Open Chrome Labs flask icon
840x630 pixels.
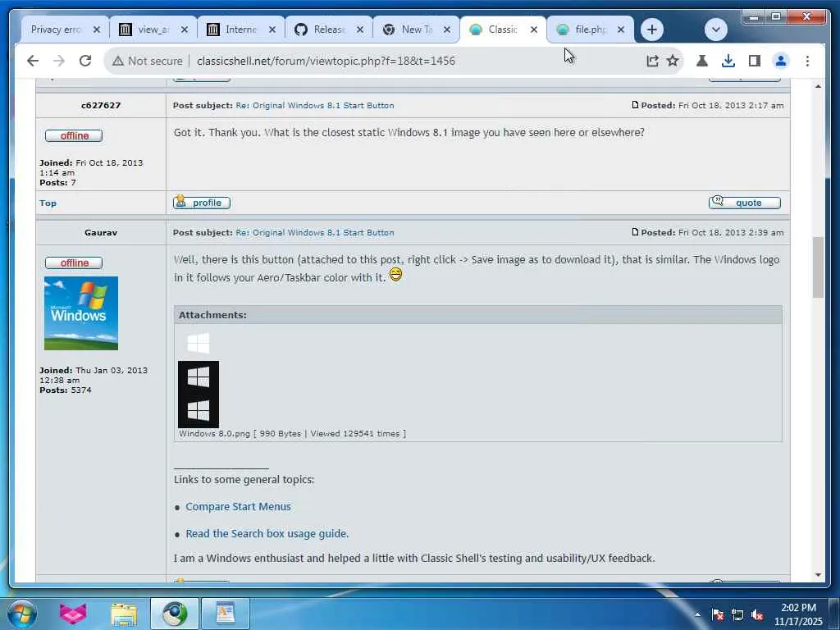pos(702,61)
